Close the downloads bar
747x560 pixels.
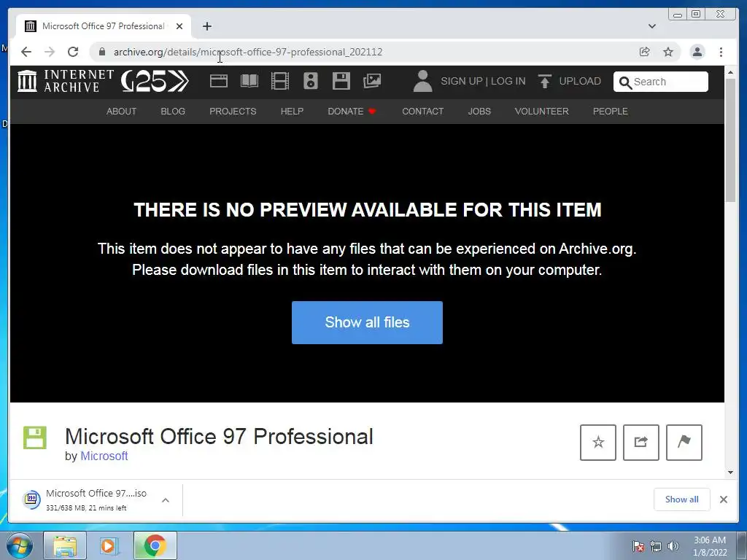(x=723, y=499)
